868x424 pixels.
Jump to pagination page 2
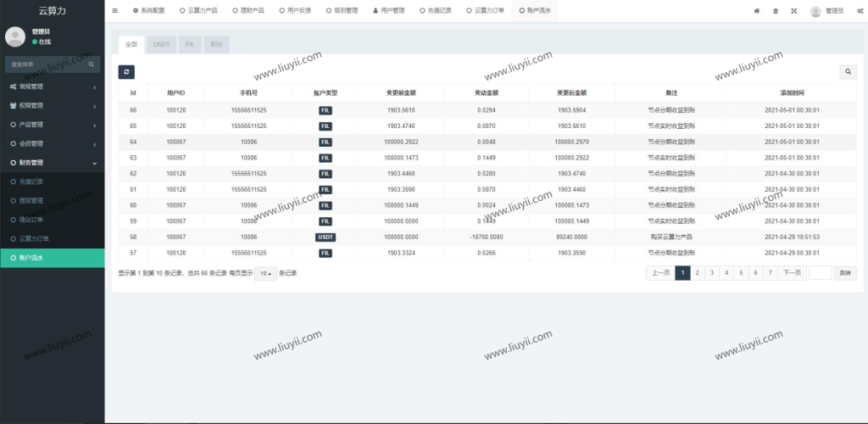point(698,273)
